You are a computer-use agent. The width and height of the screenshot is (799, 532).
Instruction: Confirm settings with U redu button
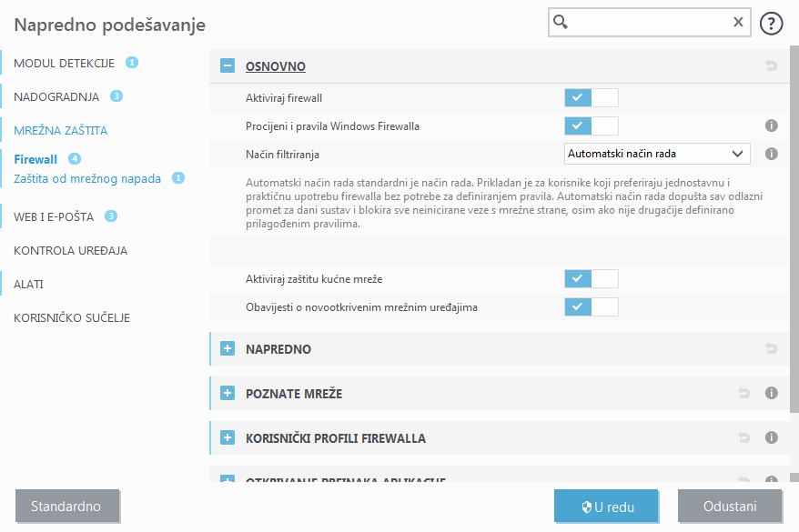point(606,506)
